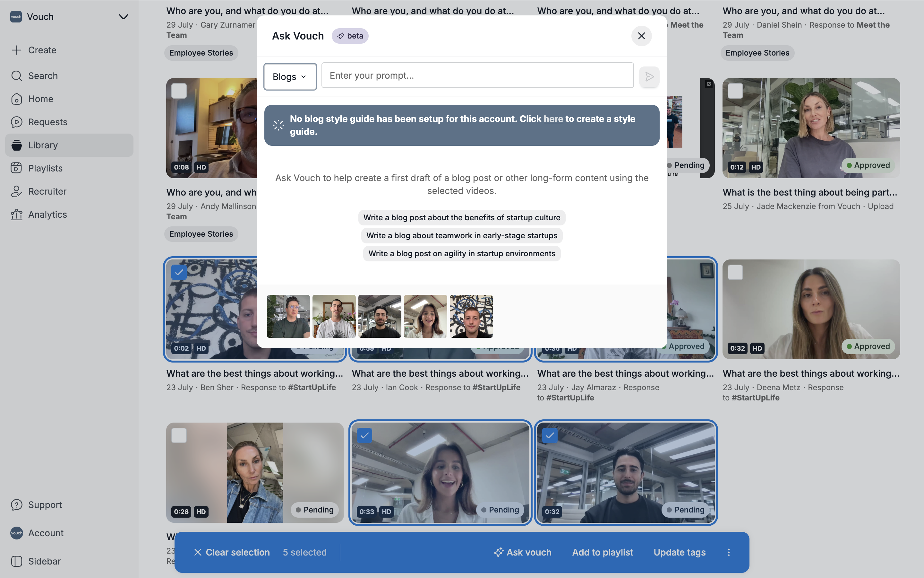Screen dimensions: 924x578
Task: Follow the 'here' style guide link
Action: (553, 119)
